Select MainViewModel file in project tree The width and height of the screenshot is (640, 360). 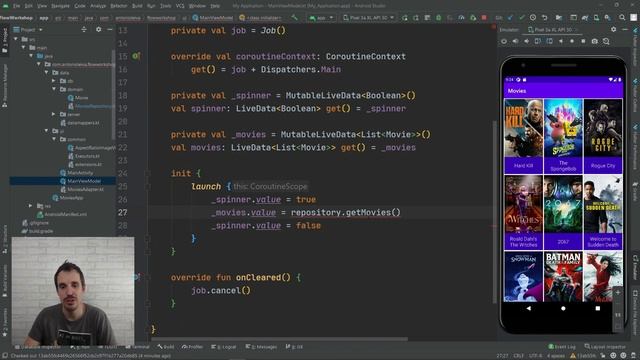click(x=80, y=181)
